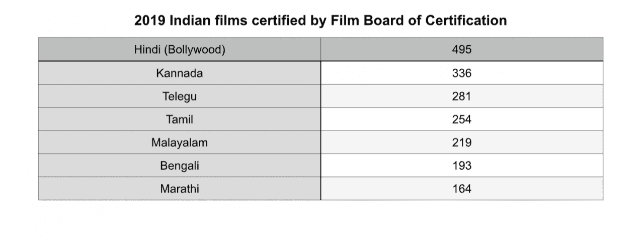This screenshot has height=236, width=644.
Task: Click the Bengali cell
Action: pyautogui.click(x=180, y=166)
